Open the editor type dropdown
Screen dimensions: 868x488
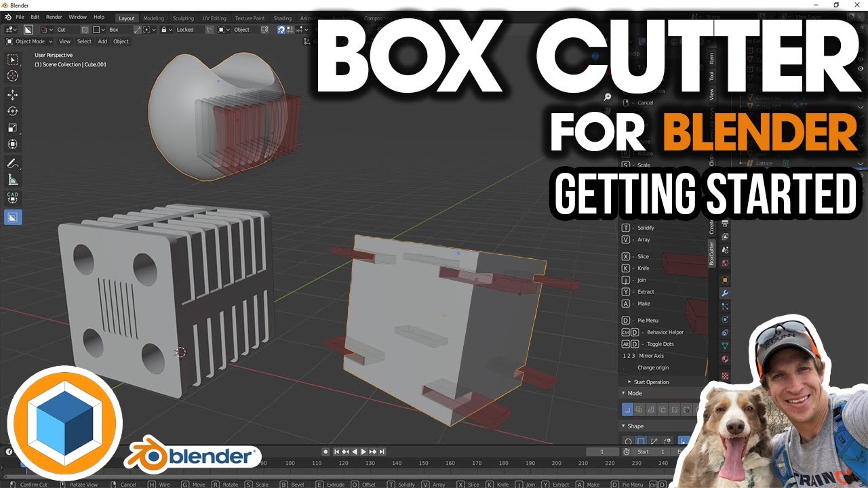tap(12, 30)
